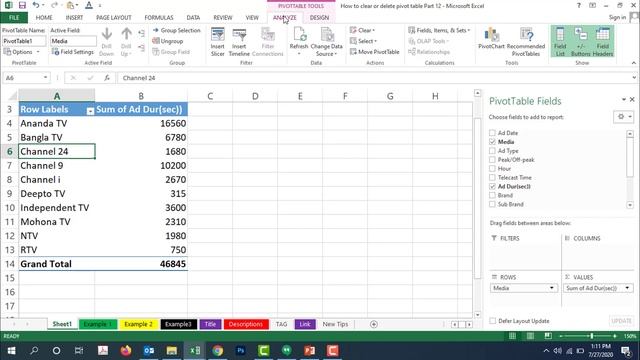Toggle the +/- Buttons option
This screenshot has height=360, width=640.
[x=581, y=42]
